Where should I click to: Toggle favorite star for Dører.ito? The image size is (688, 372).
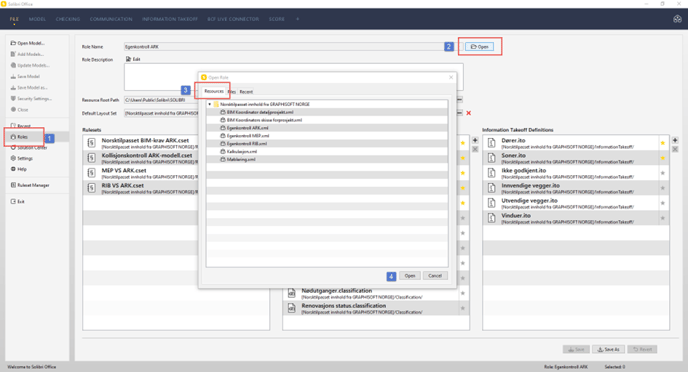coord(663,143)
